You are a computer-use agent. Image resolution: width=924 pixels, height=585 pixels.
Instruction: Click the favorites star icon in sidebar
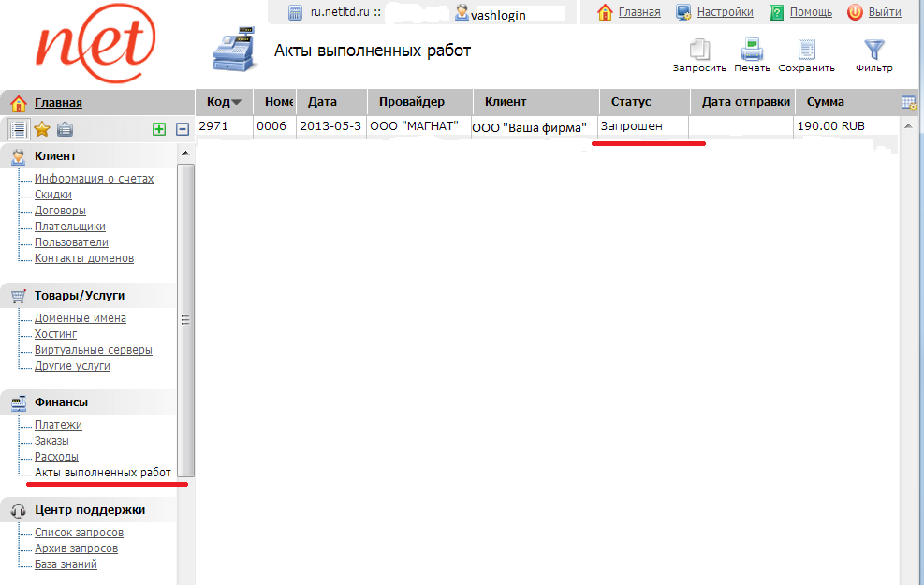[41, 129]
